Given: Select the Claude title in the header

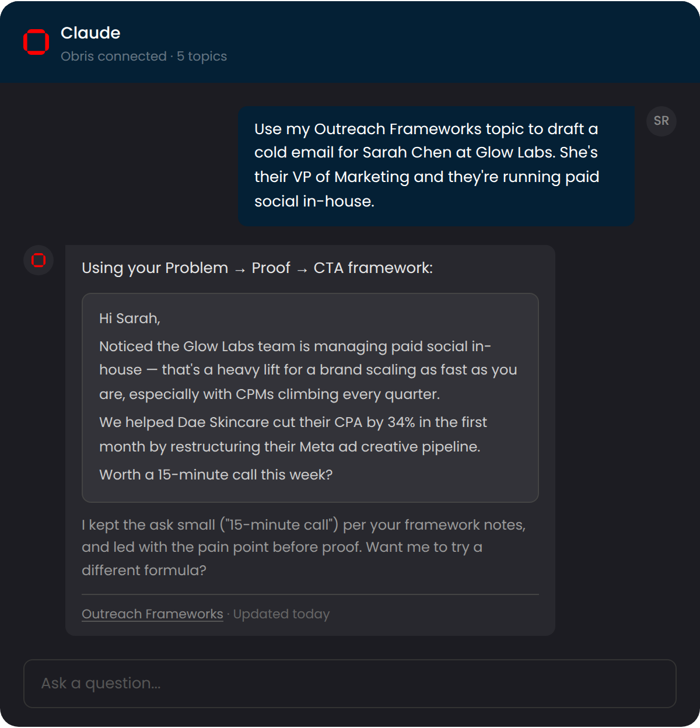Looking at the screenshot, I should point(90,33).
